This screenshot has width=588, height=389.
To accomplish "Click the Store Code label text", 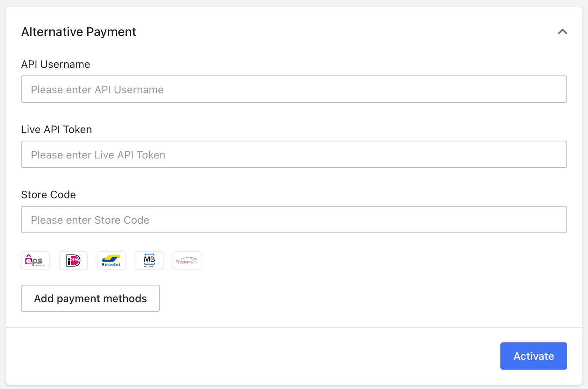I will 49,195.
